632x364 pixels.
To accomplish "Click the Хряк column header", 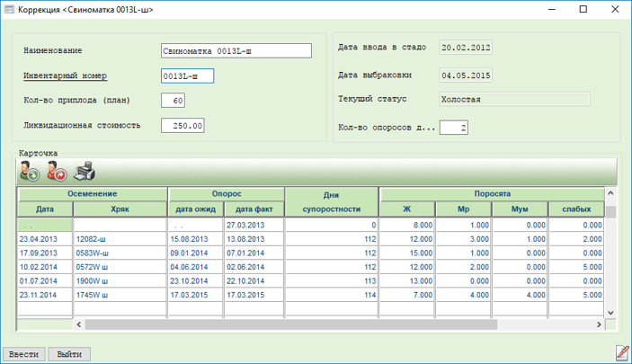I will point(120,209).
